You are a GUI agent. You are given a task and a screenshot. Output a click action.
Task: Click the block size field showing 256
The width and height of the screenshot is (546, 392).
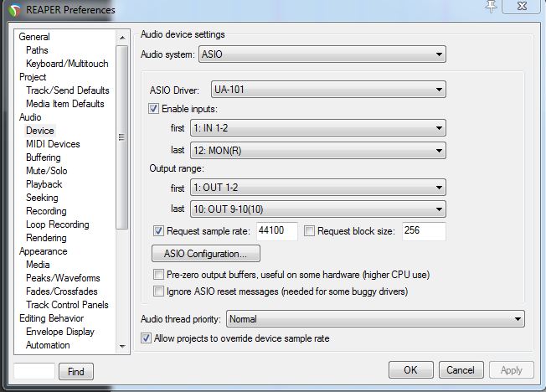tap(424, 231)
